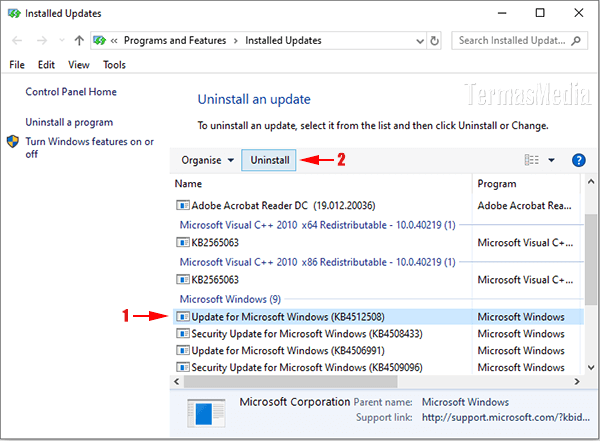Click icon of KB4509096 security update
This screenshot has width=600, height=441.
point(183,368)
